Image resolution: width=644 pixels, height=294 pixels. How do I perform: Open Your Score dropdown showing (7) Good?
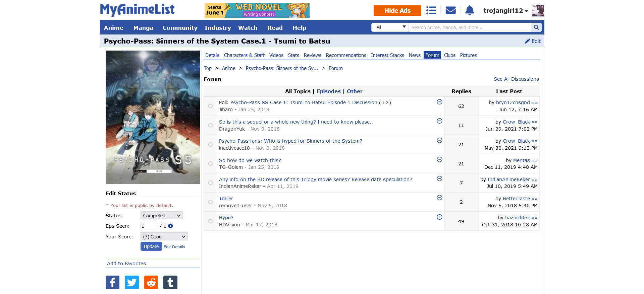point(164,236)
